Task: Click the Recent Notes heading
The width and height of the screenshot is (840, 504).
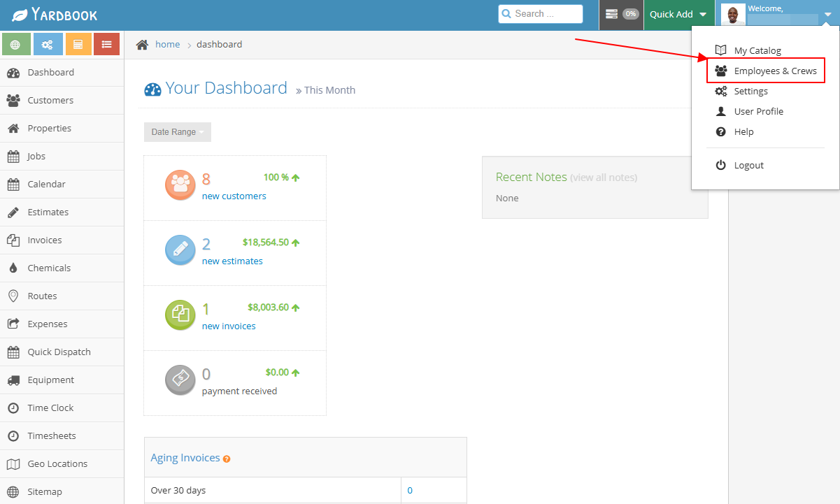Action: click(x=532, y=177)
